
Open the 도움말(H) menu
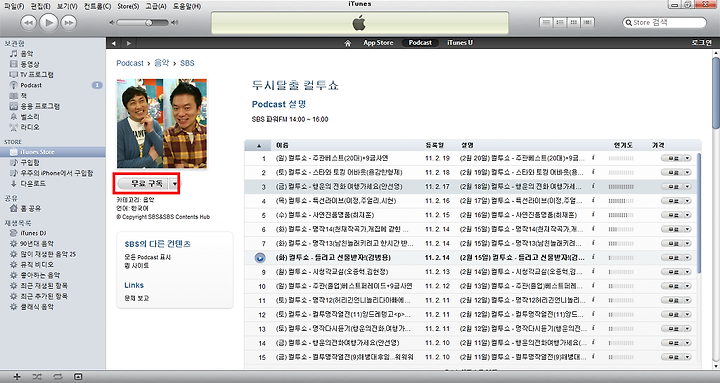(x=187, y=6)
